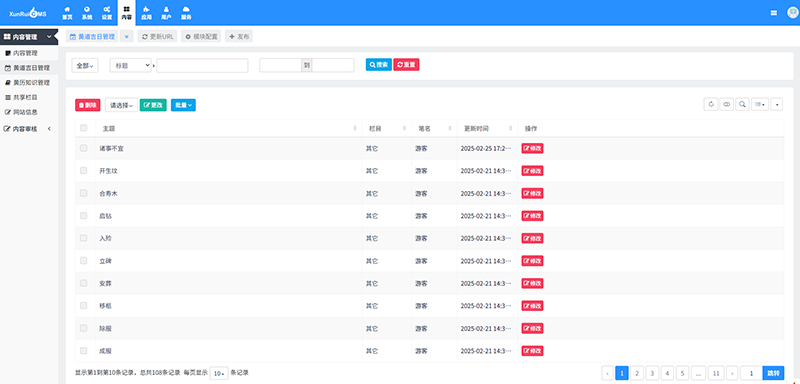Screen dimensions: 800x384
Task: Click 修改 for the 安葬 row
Action: click(x=532, y=283)
